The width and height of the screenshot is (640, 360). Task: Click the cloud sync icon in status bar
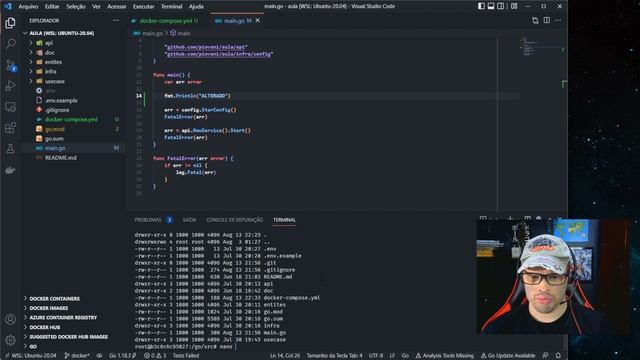pos(99,356)
